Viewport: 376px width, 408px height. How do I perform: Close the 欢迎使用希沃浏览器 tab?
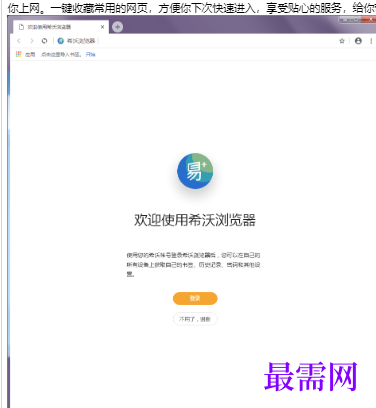pyautogui.click(x=102, y=27)
